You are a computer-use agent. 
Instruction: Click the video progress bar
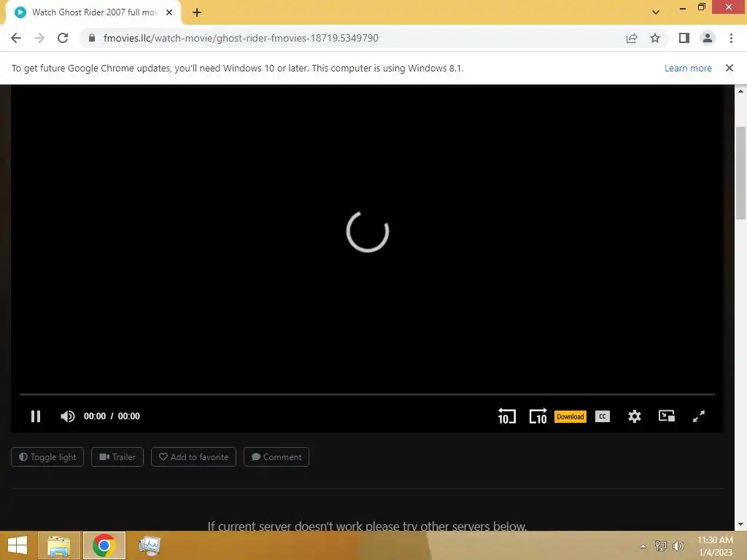pos(367,394)
